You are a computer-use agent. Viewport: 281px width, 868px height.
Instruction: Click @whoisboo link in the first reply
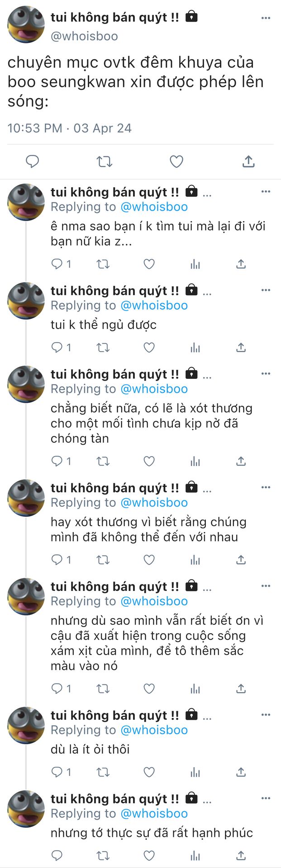pyautogui.click(x=154, y=207)
